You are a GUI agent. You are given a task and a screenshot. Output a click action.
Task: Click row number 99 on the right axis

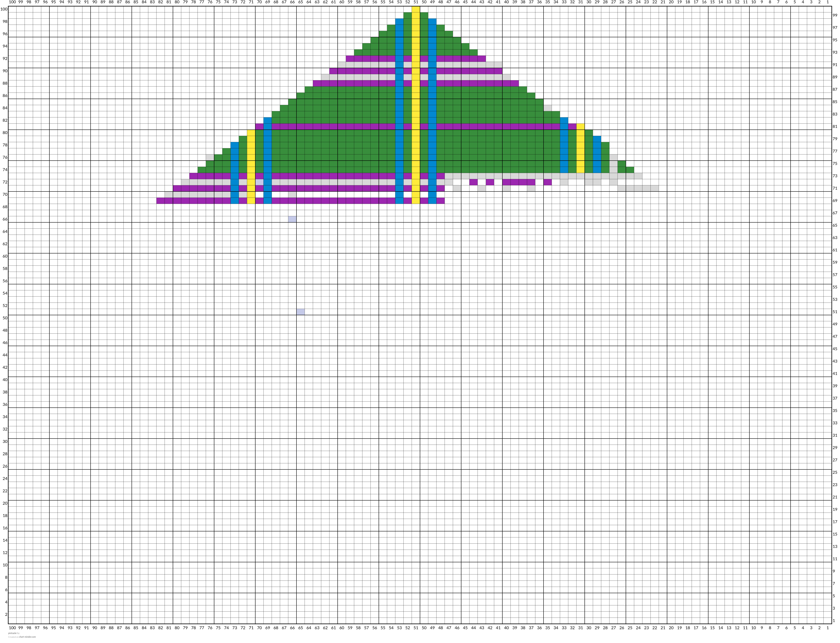tap(835, 15)
